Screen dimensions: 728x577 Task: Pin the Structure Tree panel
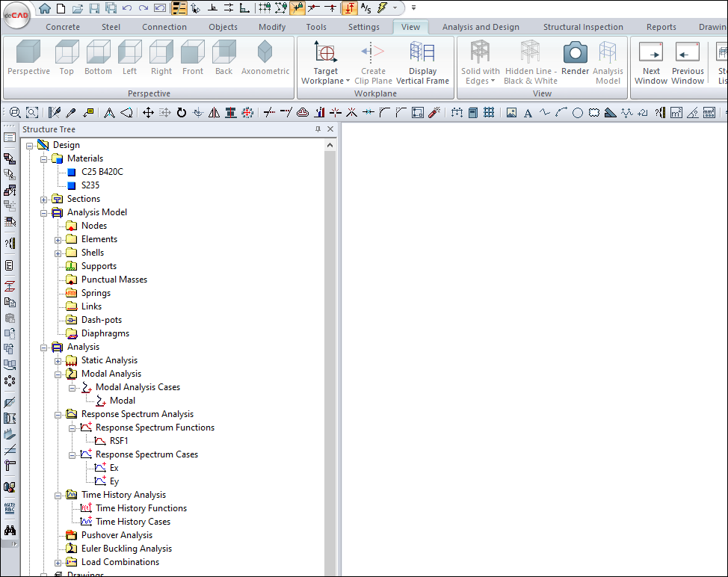pos(318,129)
